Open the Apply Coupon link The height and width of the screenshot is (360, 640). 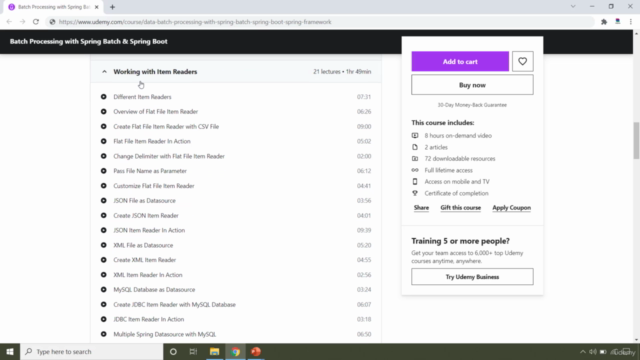511,208
